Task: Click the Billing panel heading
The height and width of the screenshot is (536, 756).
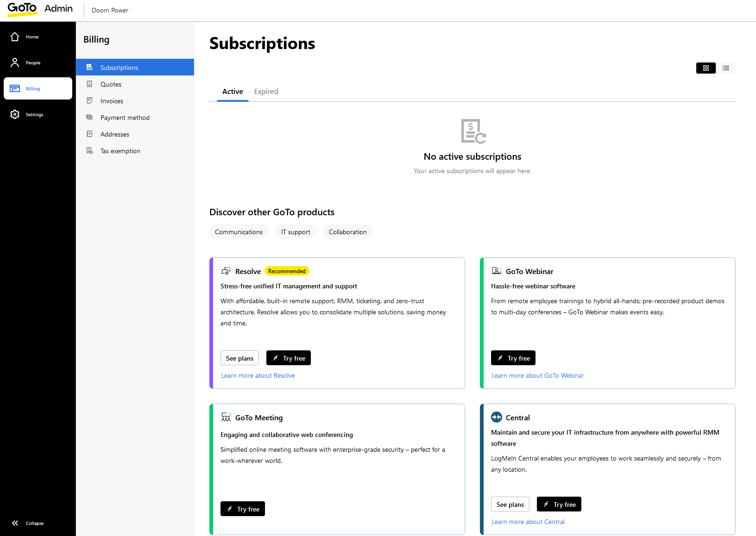Action: tap(96, 39)
